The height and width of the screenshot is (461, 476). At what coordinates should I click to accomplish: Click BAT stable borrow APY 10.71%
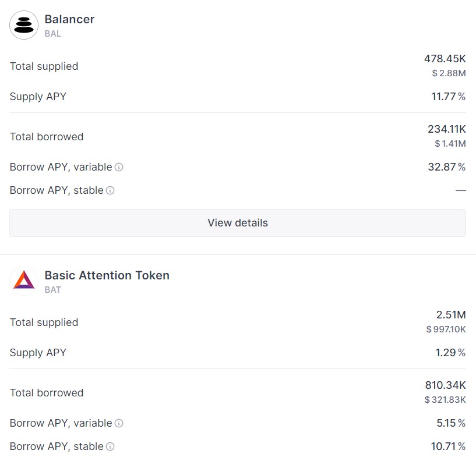pyautogui.click(x=448, y=446)
